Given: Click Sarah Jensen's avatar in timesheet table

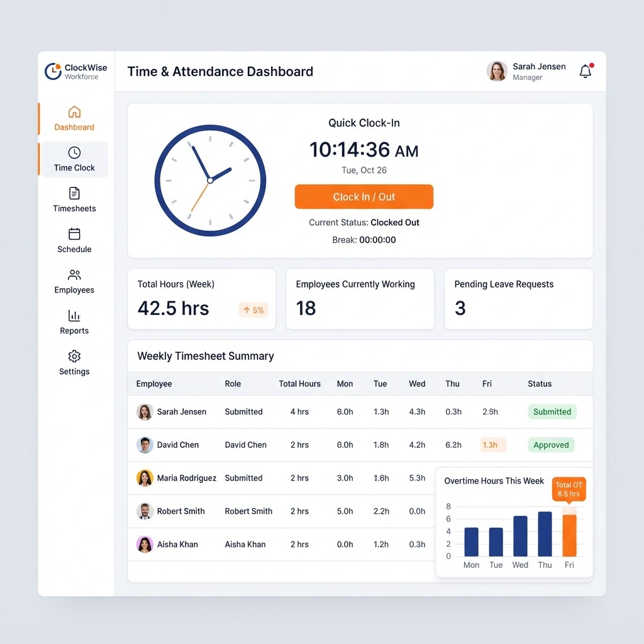Looking at the screenshot, I should click(x=145, y=412).
